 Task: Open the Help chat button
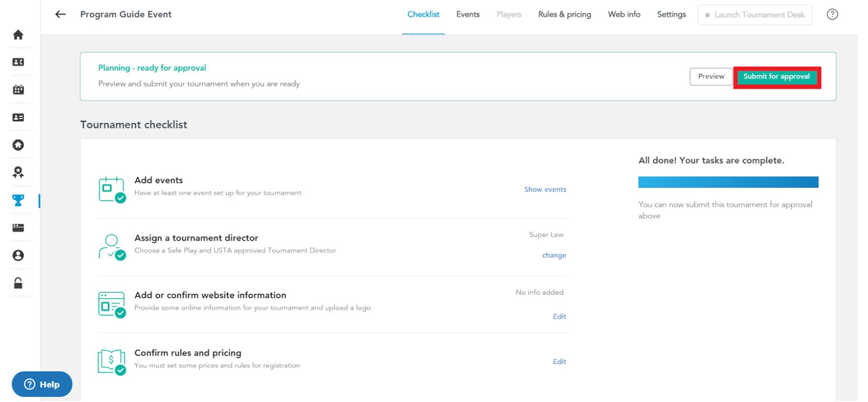[42, 384]
